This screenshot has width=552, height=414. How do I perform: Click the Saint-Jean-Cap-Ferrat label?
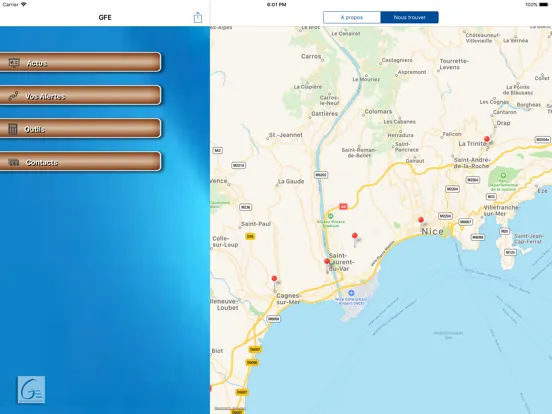click(528, 239)
